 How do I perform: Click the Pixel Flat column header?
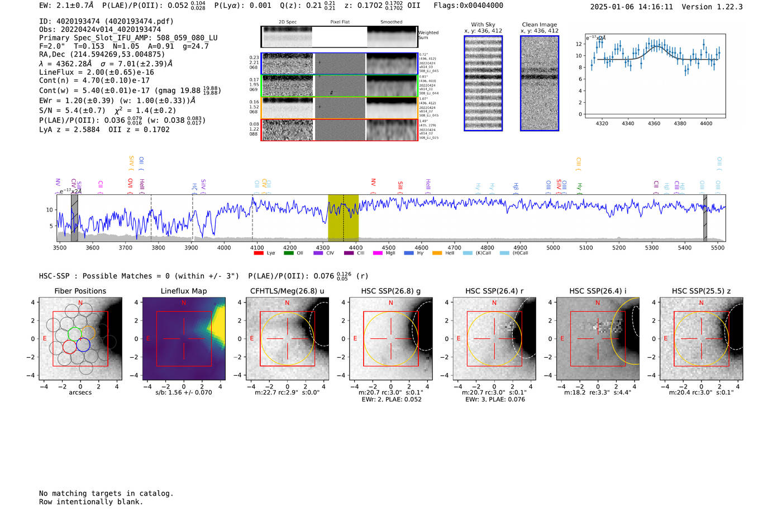(340, 22)
